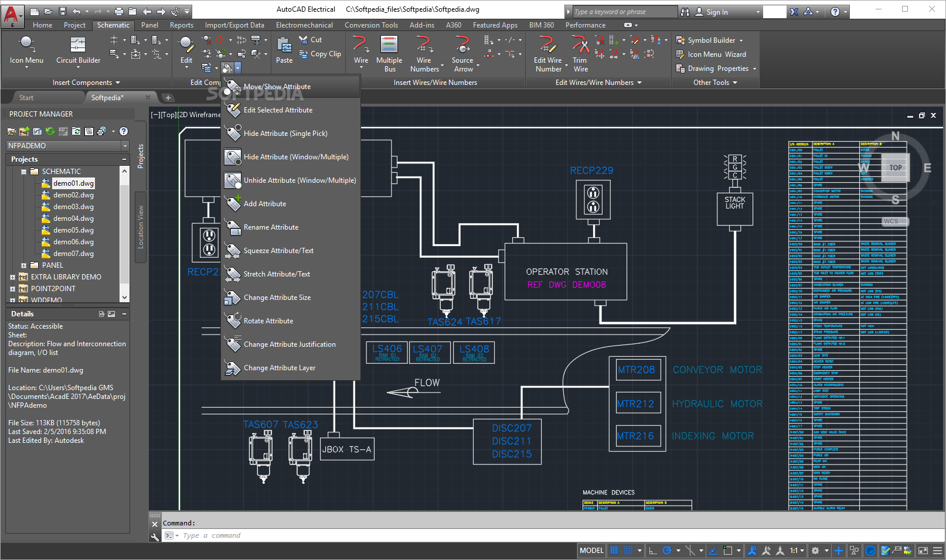Click the Copy Clip button
This screenshot has height=560, width=946.
tap(320, 54)
